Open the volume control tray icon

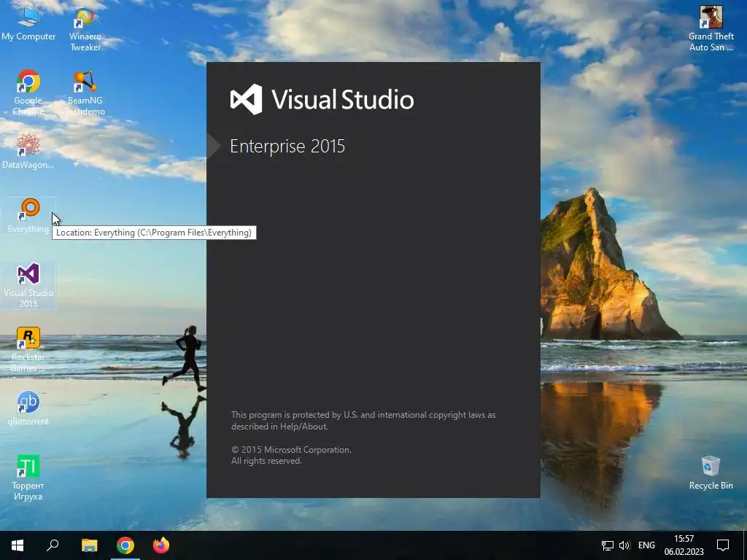click(x=624, y=545)
